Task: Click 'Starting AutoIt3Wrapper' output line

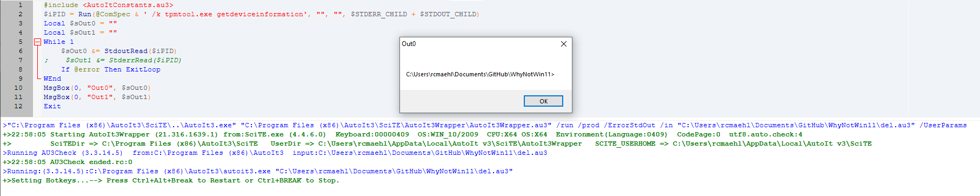Action: click(x=403, y=134)
